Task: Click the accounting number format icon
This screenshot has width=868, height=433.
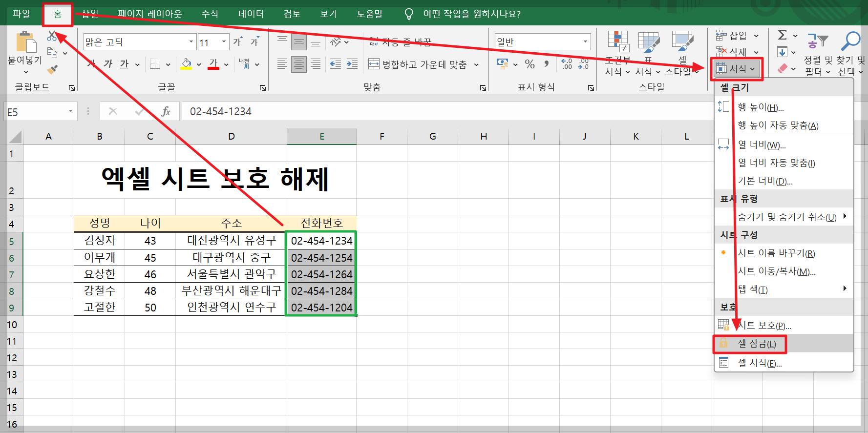Action: pos(502,63)
